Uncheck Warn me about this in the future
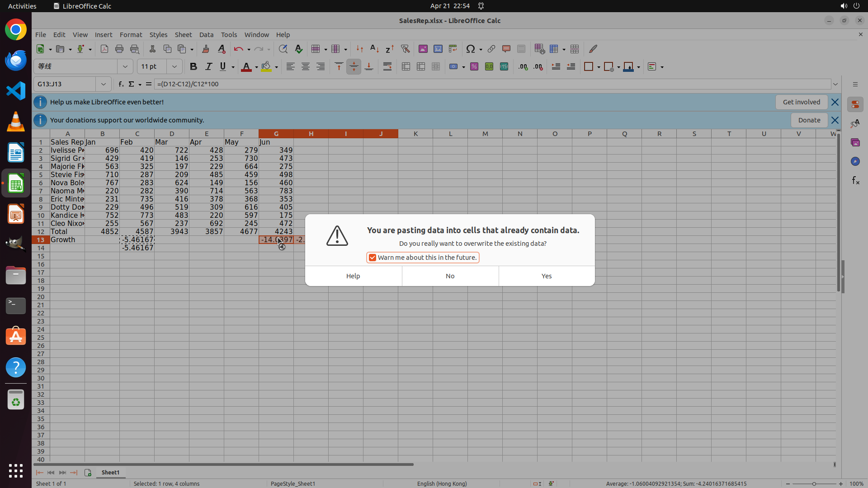This screenshot has width=868, height=488. point(373,258)
